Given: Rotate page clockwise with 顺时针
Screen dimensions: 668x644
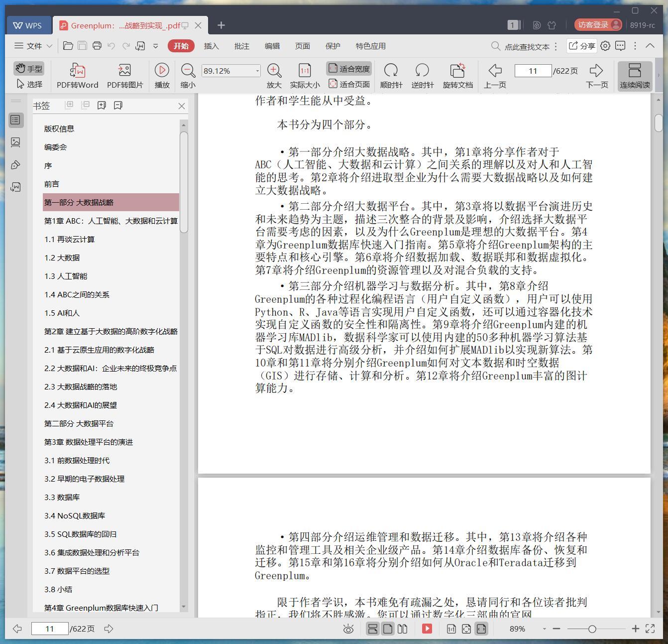Looking at the screenshot, I should (391, 76).
